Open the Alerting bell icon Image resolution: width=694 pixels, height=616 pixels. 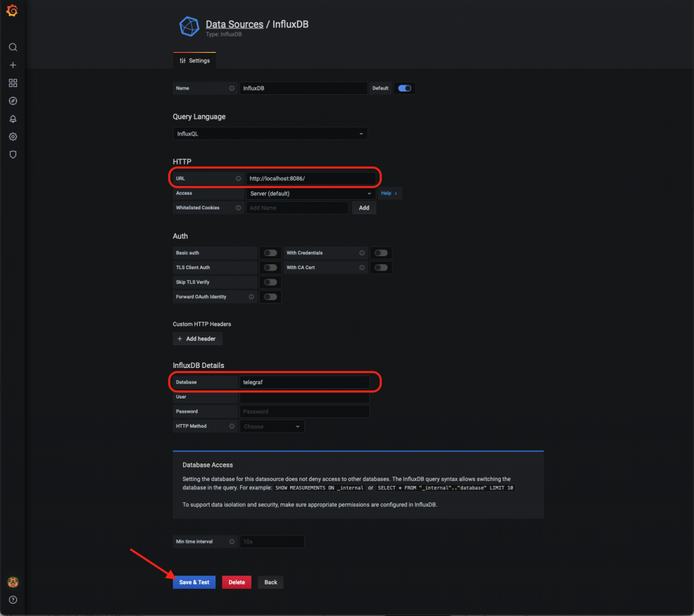tap(13, 119)
